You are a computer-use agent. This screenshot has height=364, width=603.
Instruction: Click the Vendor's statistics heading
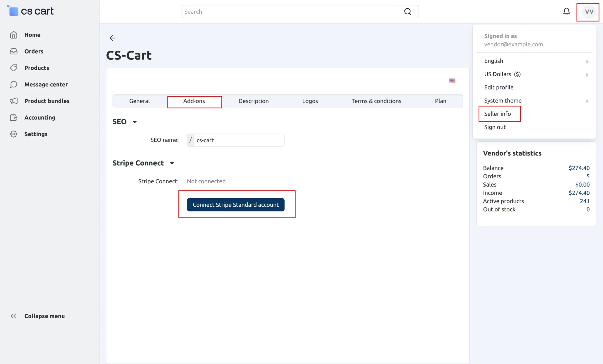pos(512,153)
